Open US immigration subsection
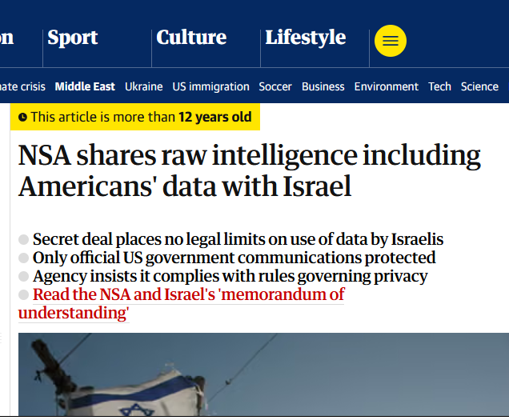The image size is (509, 420). (x=211, y=87)
